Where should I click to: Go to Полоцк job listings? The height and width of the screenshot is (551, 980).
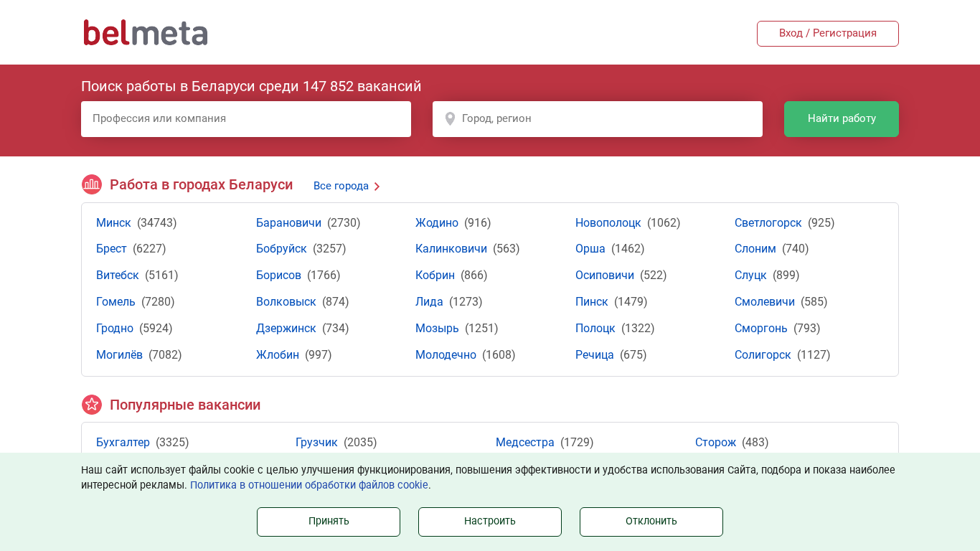coord(595,329)
